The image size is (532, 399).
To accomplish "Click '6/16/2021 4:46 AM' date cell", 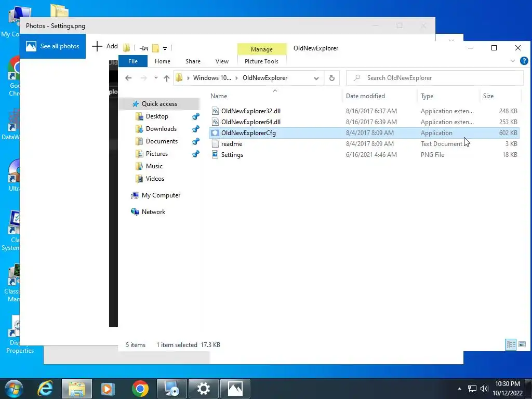I will (x=371, y=154).
